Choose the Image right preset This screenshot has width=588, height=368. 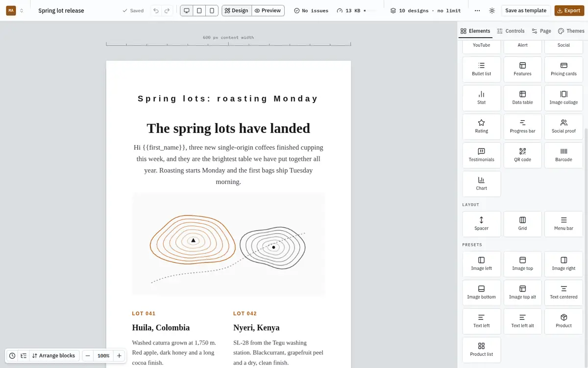(563, 264)
